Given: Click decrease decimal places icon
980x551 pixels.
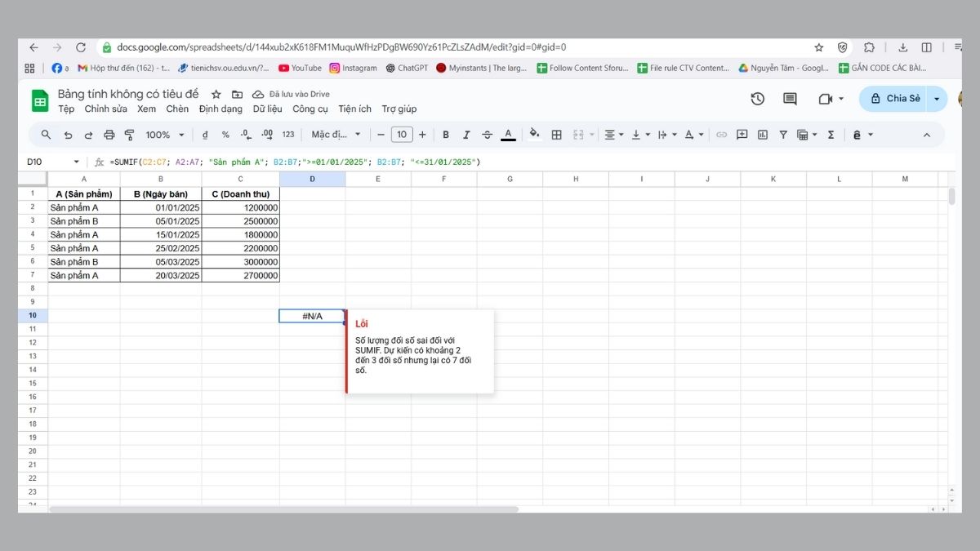Looking at the screenshot, I should pos(246,135).
